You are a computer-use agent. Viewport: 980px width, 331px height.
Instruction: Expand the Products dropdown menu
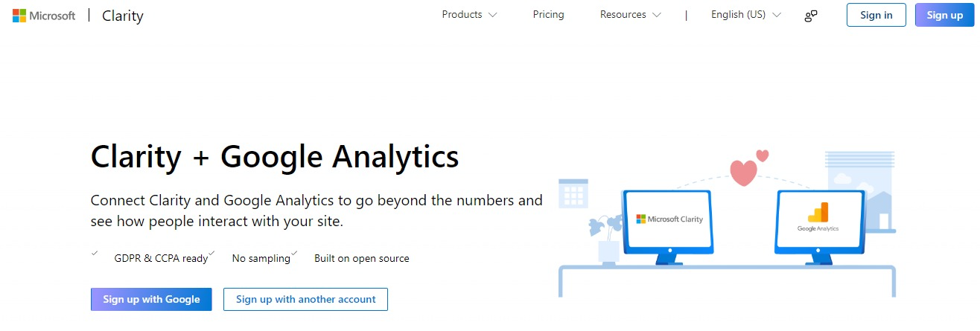point(469,15)
